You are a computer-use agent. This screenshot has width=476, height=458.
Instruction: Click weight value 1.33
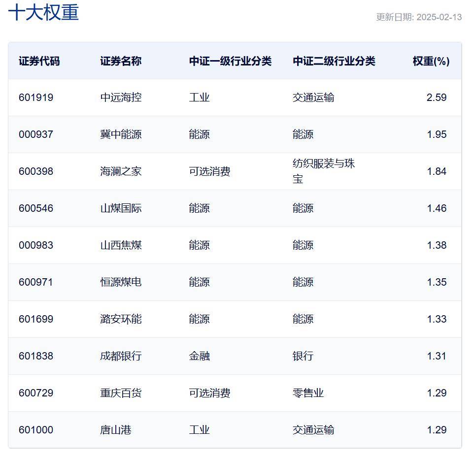437,320
